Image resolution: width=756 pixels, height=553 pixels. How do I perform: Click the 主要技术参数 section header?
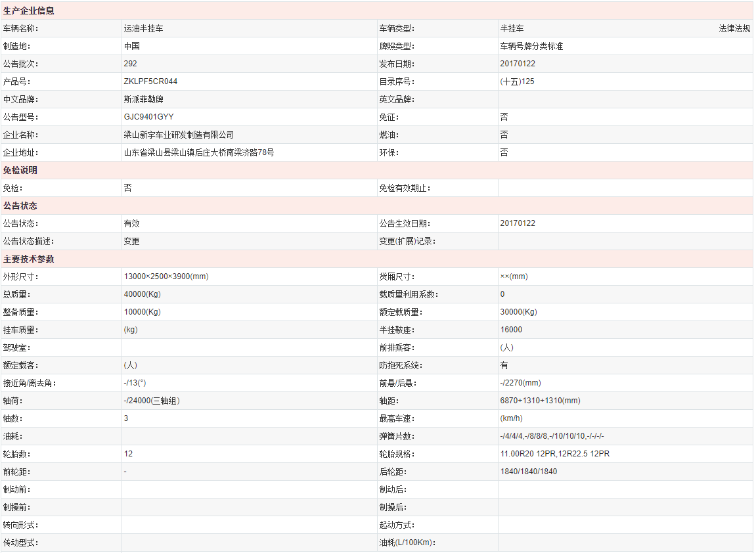click(x=29, y=259)
